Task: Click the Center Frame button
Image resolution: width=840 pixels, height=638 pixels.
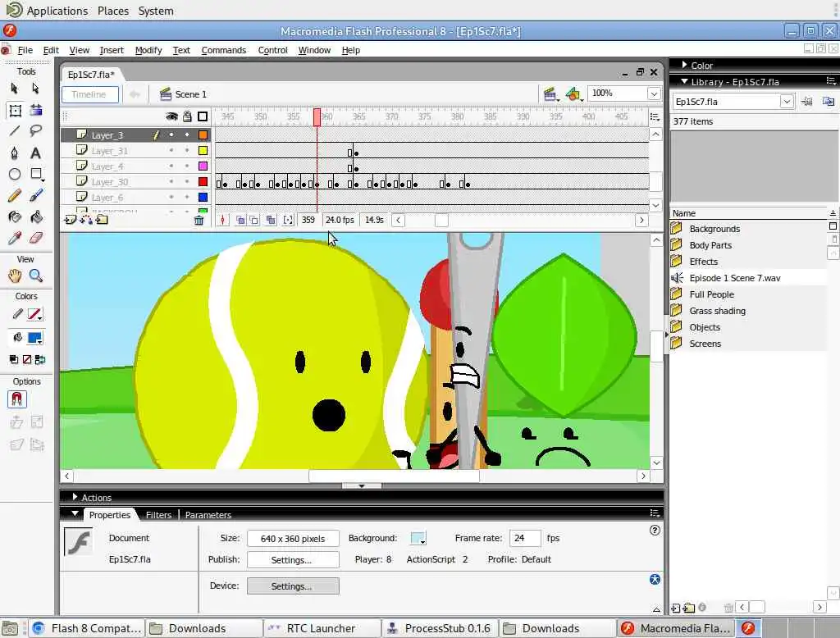Action: click(223, 220)
